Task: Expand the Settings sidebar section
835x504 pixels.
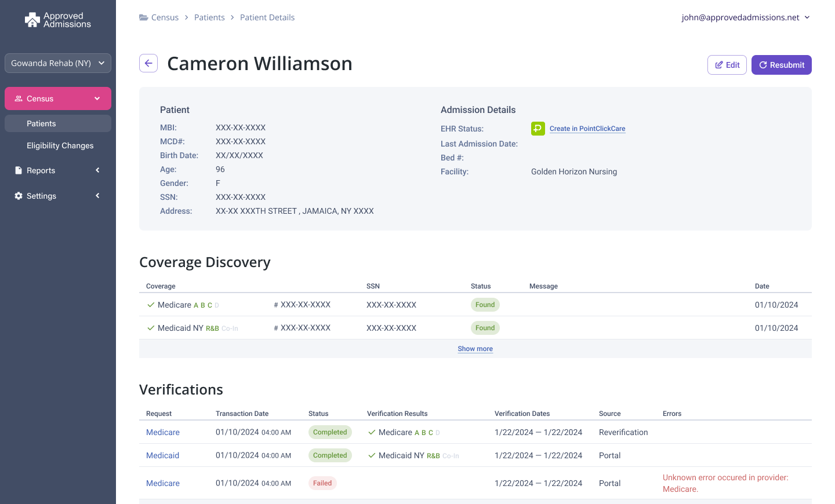Action: point(97,196)
